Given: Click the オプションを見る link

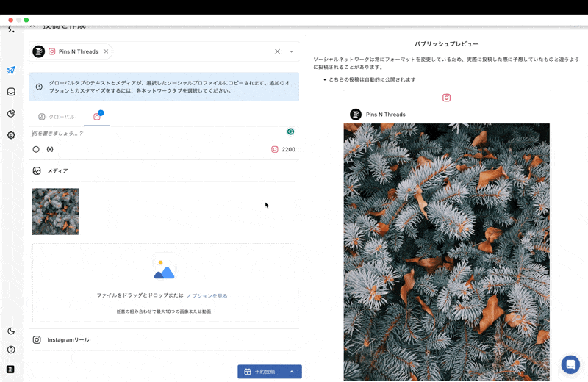Looking at the screenshot, I should coord(207,295).
